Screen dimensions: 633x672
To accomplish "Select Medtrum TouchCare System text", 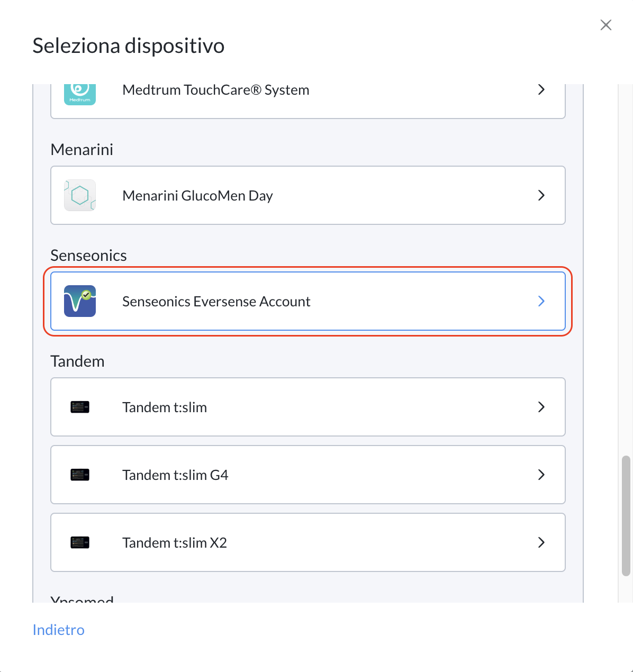I will (x=215, y=90).
